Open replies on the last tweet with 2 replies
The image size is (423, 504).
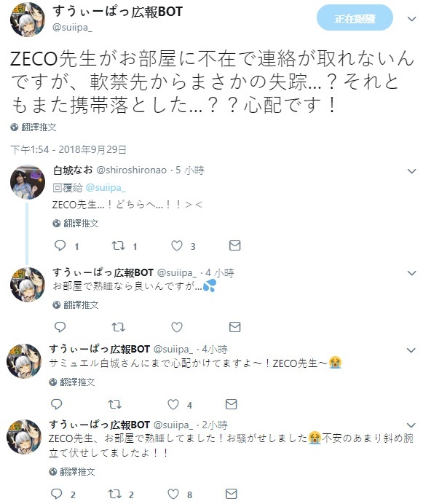(x=57, y=494)
